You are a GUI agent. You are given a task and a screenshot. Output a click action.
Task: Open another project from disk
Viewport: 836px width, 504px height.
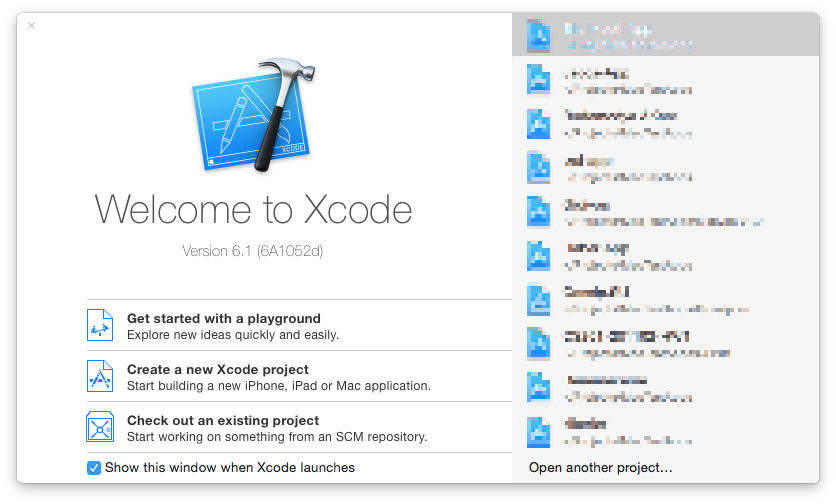click(x=600, y=468)
